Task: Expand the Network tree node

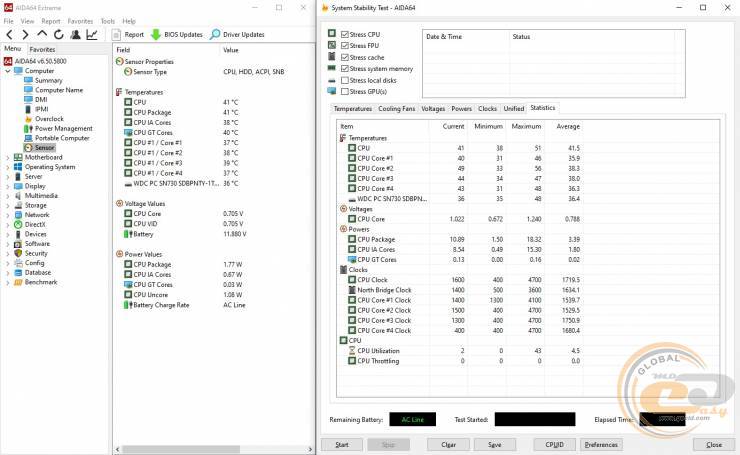Action: [8, 215]
